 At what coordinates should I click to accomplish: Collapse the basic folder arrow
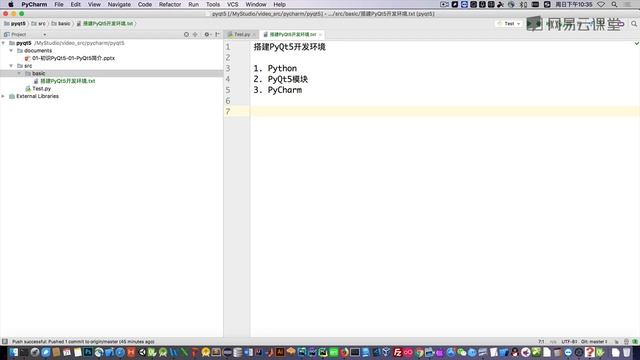tap(19, 73)
